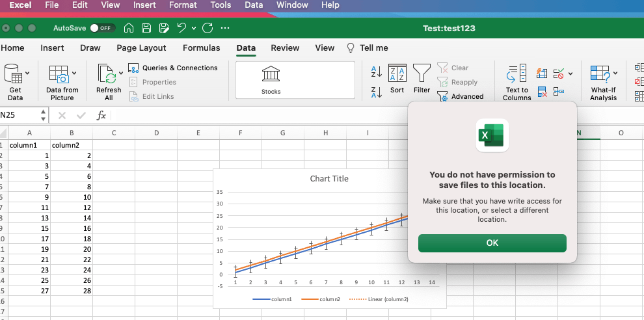
Task: Click the Filter funnel icon
Action: point(422,73)
